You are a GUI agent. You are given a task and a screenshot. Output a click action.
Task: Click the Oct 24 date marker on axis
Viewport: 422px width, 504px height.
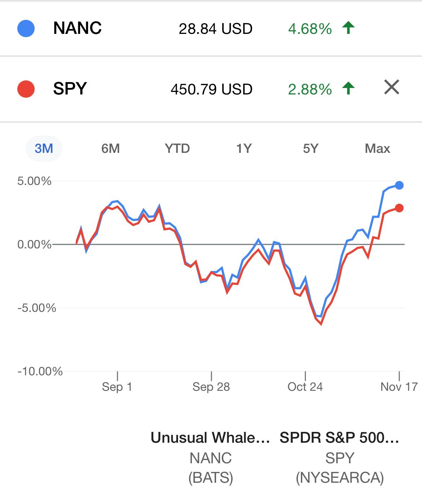coord(305,387)
